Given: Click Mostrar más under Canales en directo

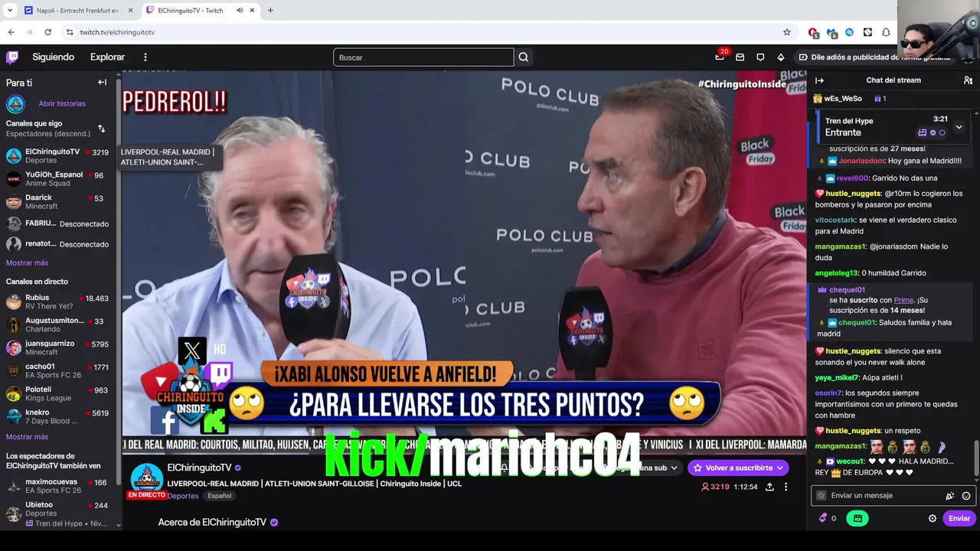Looking at the screenshot, I should tap(27, 437).
